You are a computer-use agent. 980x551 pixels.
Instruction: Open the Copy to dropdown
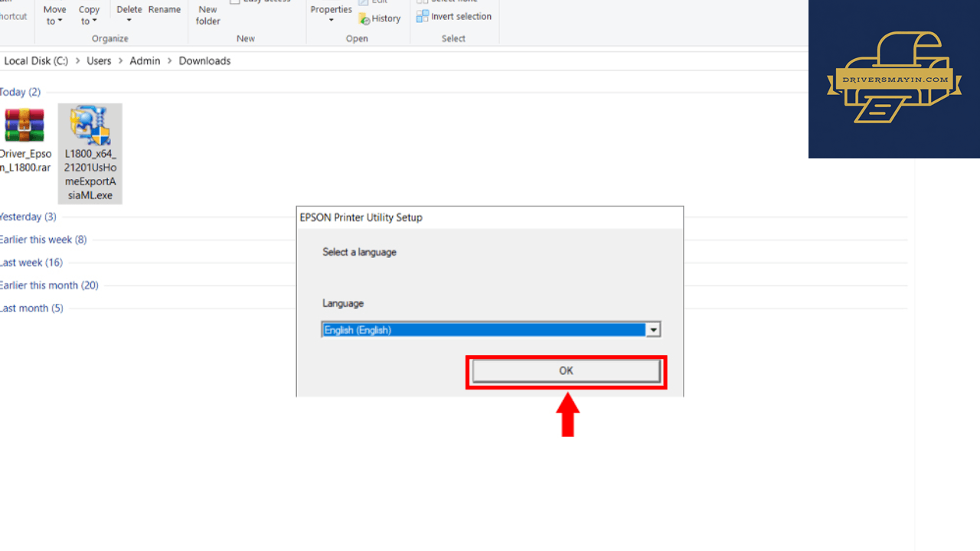tap(89, 15)
